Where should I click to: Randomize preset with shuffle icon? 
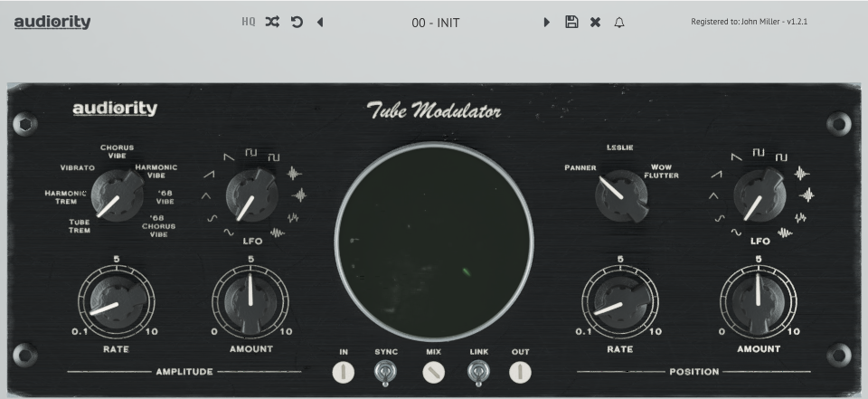tap(272, 22)
